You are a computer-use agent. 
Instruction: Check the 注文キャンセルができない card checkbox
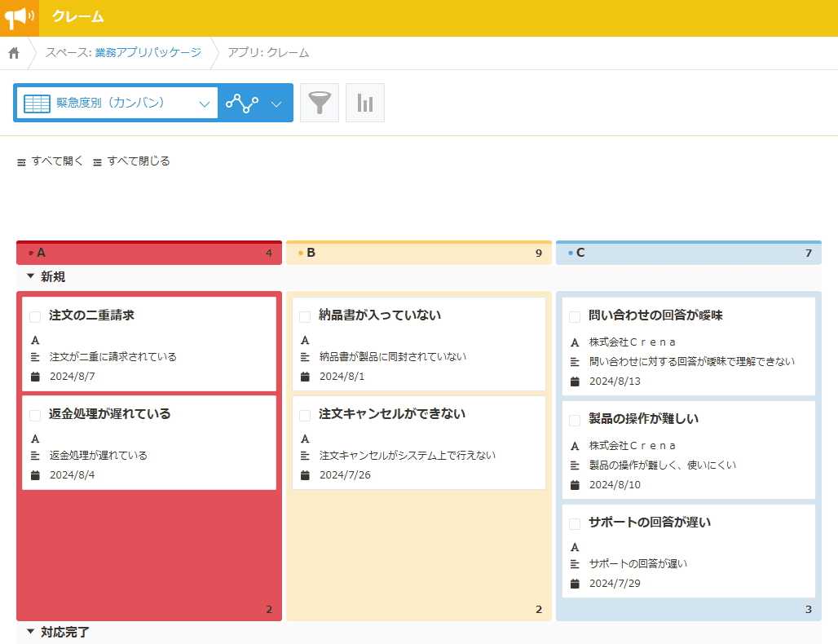[305, 416]
